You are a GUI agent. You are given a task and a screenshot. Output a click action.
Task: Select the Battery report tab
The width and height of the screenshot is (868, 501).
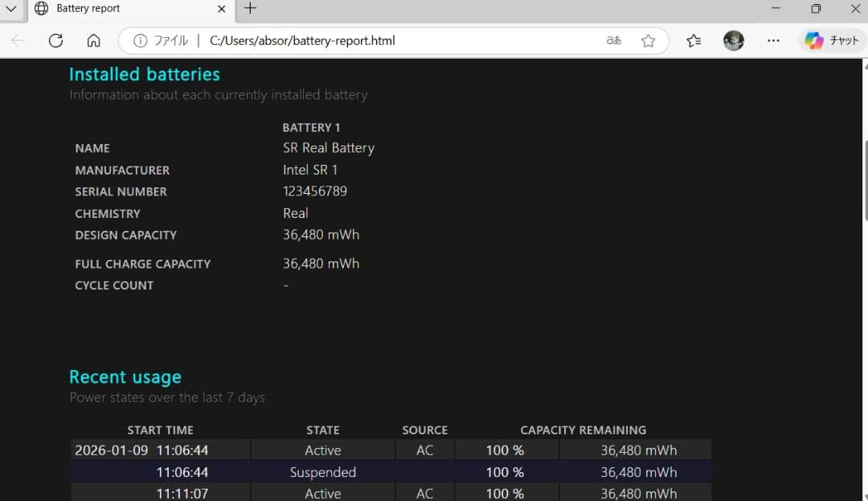click(121, 9)
